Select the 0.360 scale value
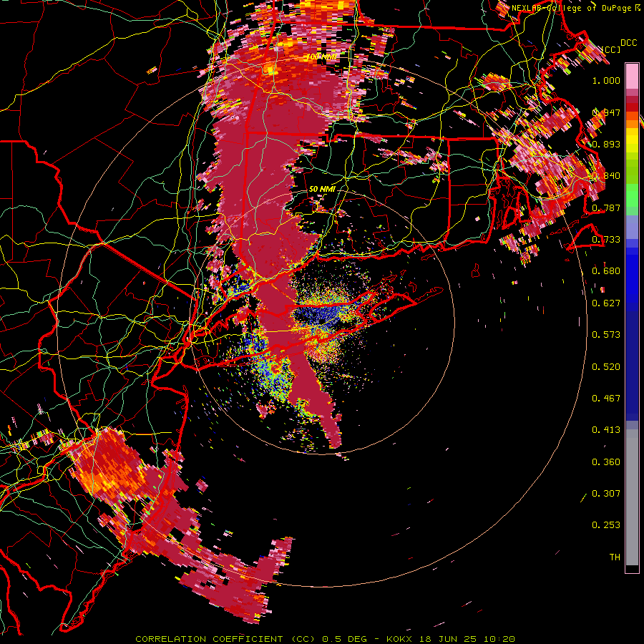 pos(606,462)
